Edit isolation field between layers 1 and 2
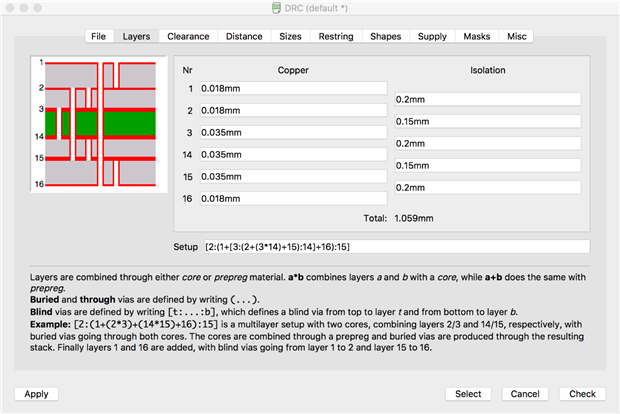This screenshot has height=414, width=620. coord(488,99)
